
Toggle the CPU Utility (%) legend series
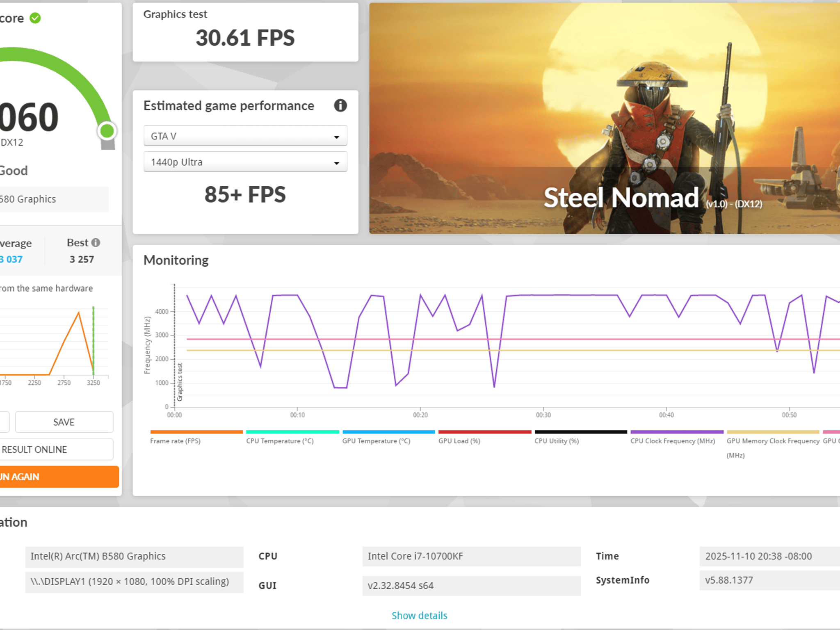tap(557, 441)
